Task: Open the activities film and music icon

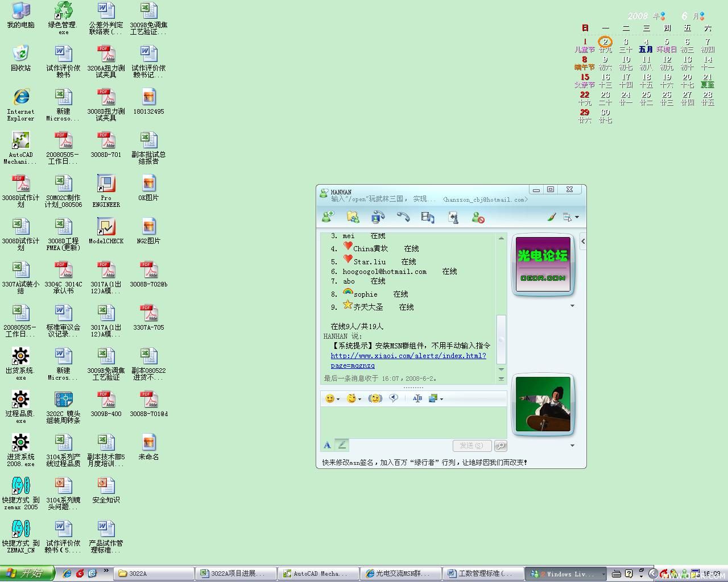Action: pos(428,217)
